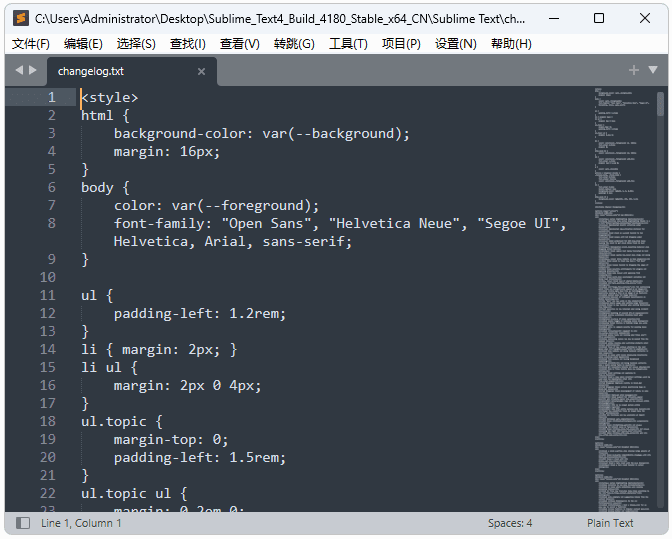Click the next tab right arrow
The height and width of the screenshot is (539, 672).
tap(33, 70)
